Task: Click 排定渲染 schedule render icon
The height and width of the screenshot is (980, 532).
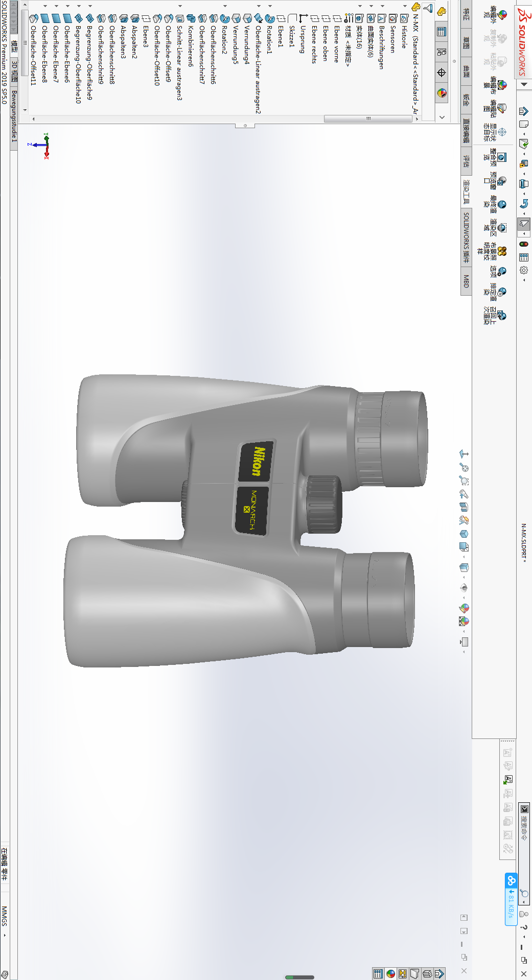Action: [502, 292]
